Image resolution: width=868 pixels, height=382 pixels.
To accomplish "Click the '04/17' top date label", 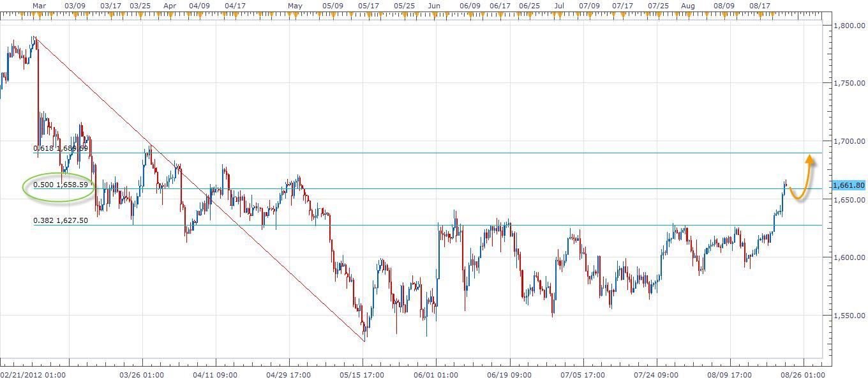I will (236, 6).
